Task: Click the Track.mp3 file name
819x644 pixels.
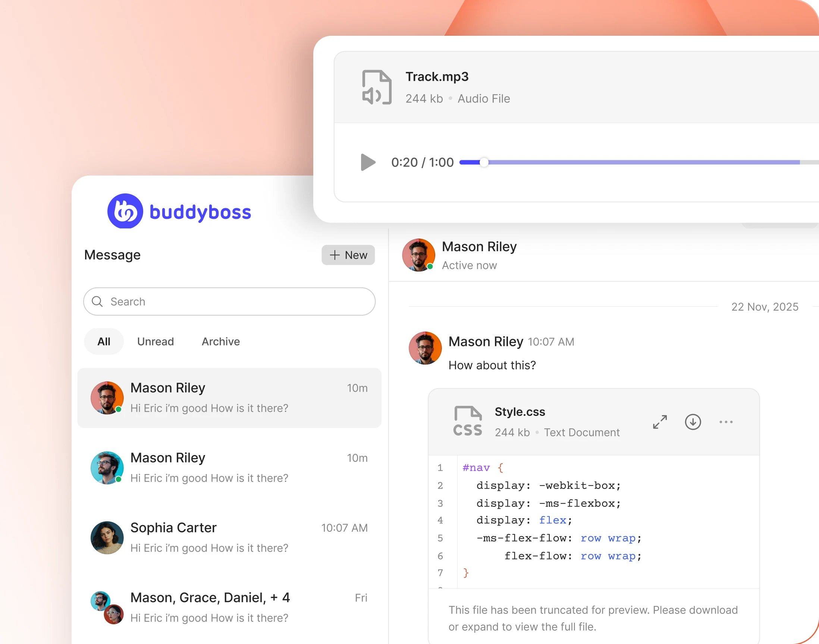Action: [x=437, y=76]
